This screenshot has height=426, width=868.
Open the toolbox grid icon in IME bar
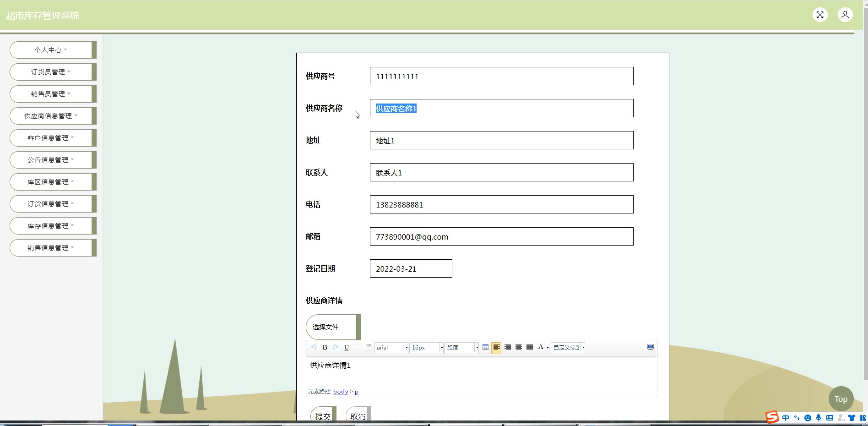click(x=863, y=418)
